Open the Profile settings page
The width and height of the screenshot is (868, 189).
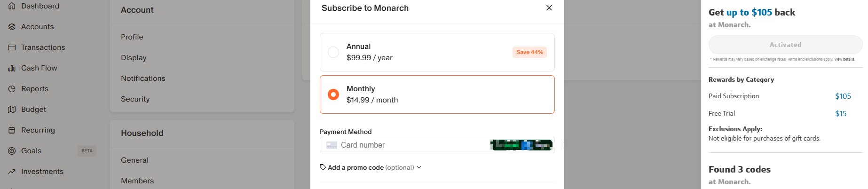132,37
